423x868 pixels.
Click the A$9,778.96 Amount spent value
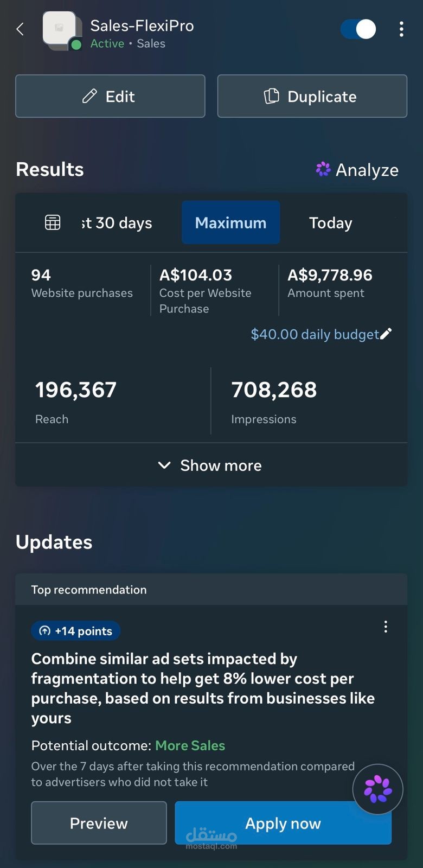tap(330, 275)
